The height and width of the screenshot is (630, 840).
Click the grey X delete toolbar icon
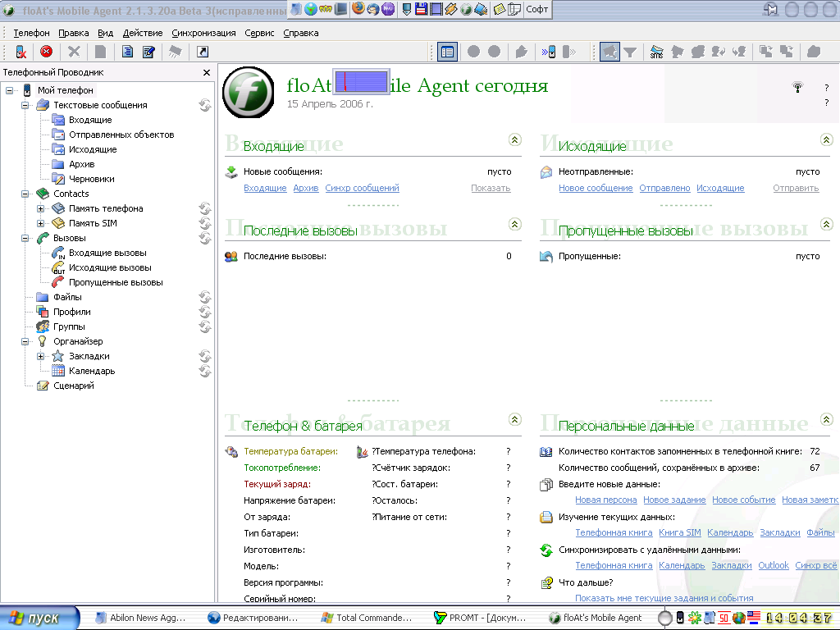pos(74,52)
